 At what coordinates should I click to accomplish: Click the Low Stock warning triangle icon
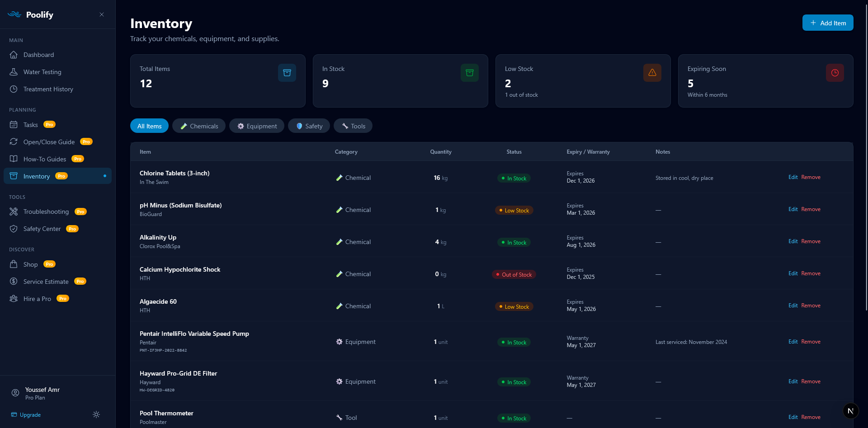click(x=652, y=73)
